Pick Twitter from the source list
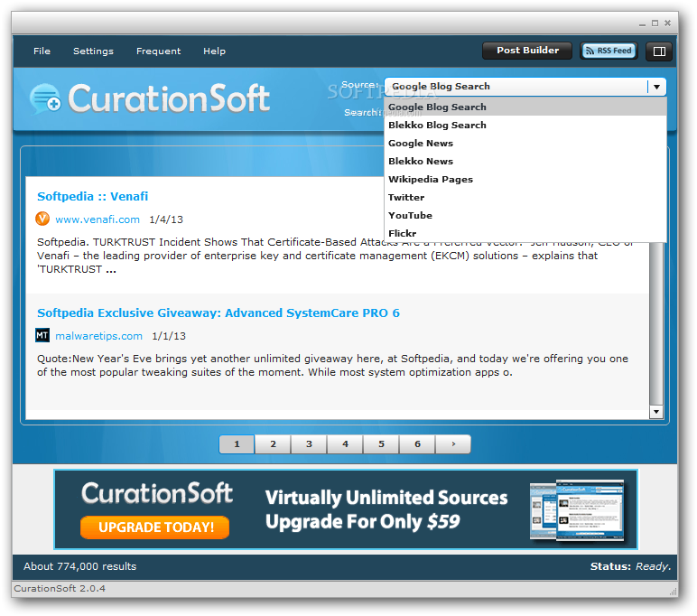The height and width of the screenshot is (616, 697). click(525, 197)
